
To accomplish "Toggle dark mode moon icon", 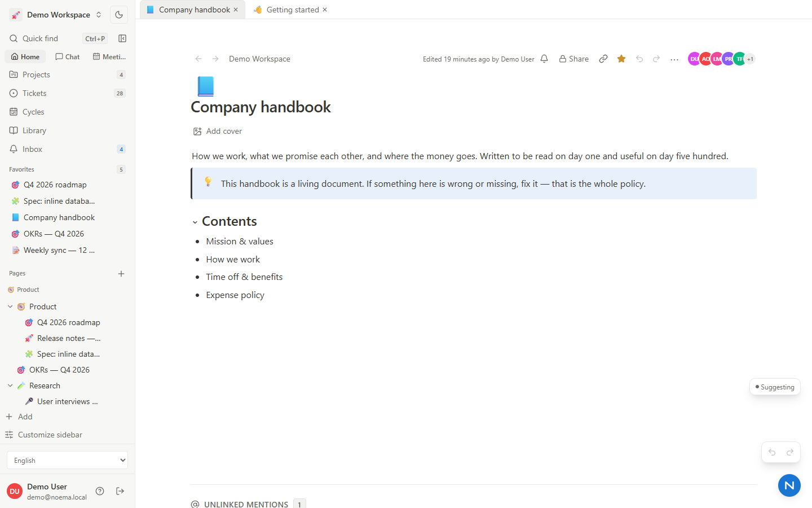I will pos(119,15).
